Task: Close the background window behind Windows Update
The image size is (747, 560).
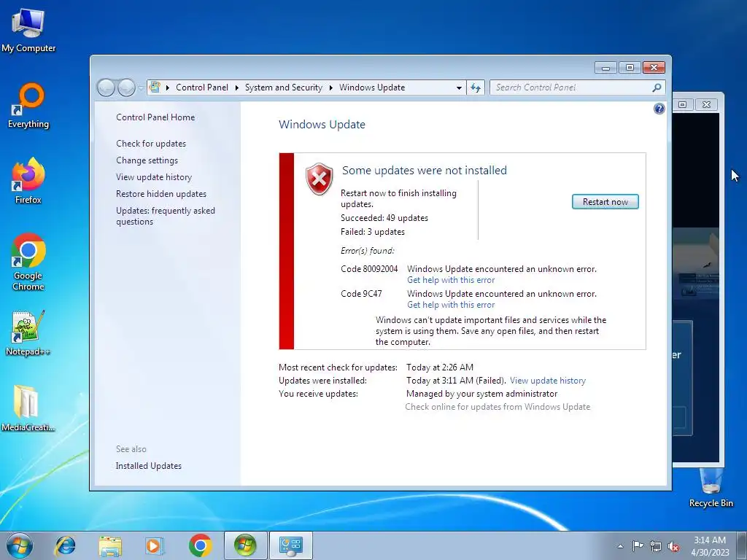Action: pyautogui.click(x=706, y=104)
